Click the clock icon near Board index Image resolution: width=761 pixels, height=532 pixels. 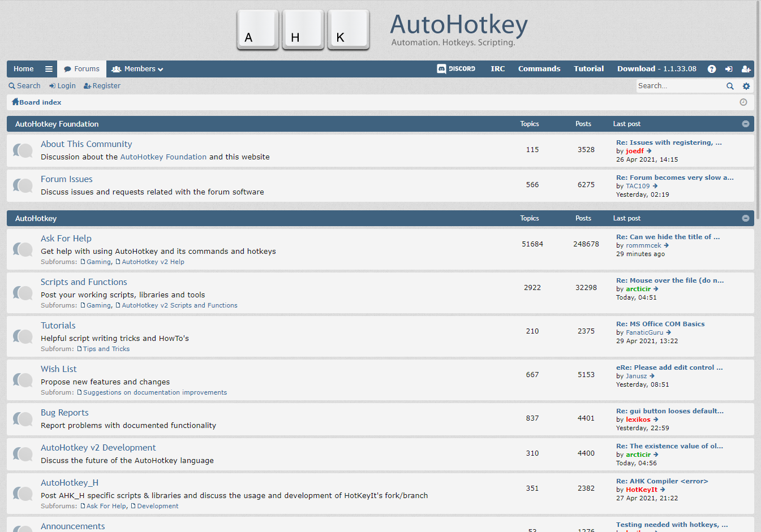(743, 102)
